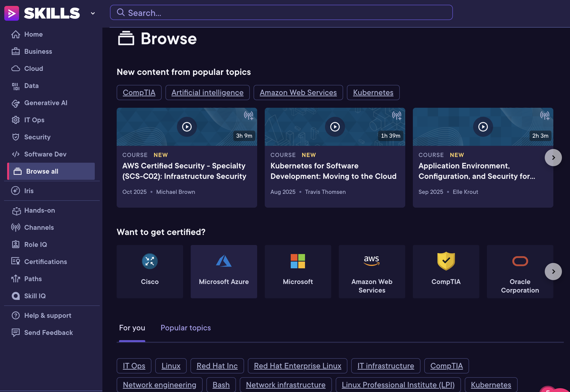Expand the Skills product switcher chevron
The image size is (570, 392).
93,13
